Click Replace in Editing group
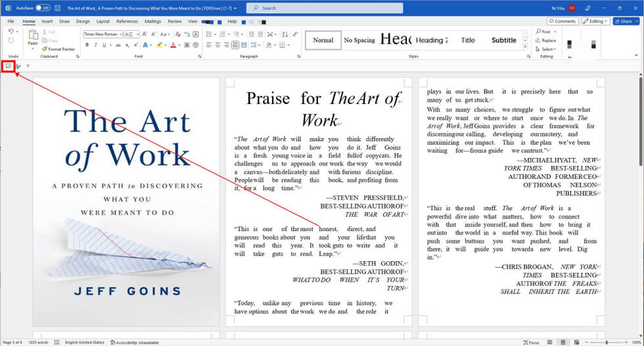Image resolution: width=644 pixels, height=346 pixels. (x=546, y=40)
